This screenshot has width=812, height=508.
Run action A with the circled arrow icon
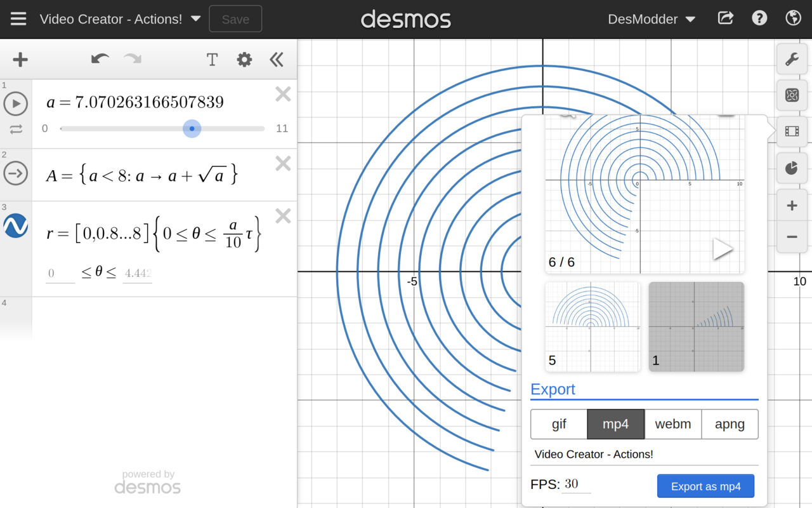(16, 173)
